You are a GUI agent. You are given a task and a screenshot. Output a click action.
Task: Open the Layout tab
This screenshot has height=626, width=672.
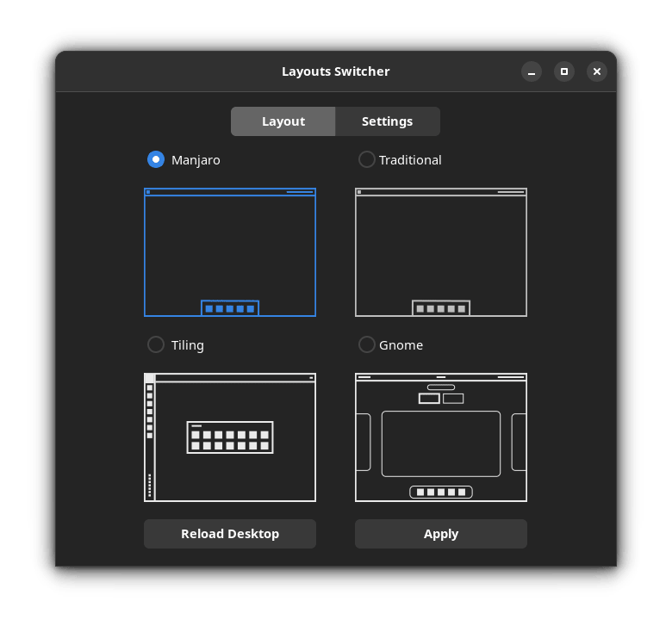click(x=283, y=121)
